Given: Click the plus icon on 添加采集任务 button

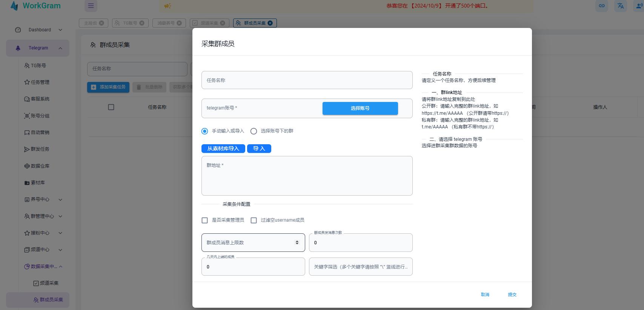Looking at the screenshot, I should 94,87.
